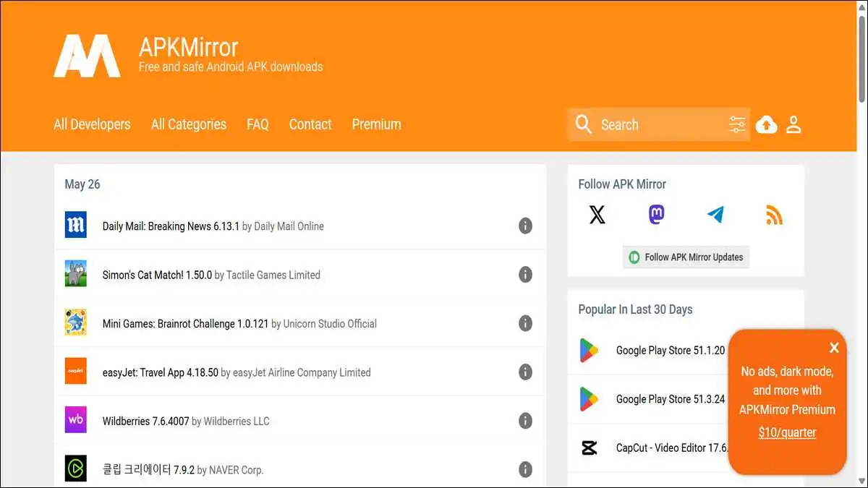
Task: Click the Simon's Cat Match app icon
Action: click(x=76, y=274)
